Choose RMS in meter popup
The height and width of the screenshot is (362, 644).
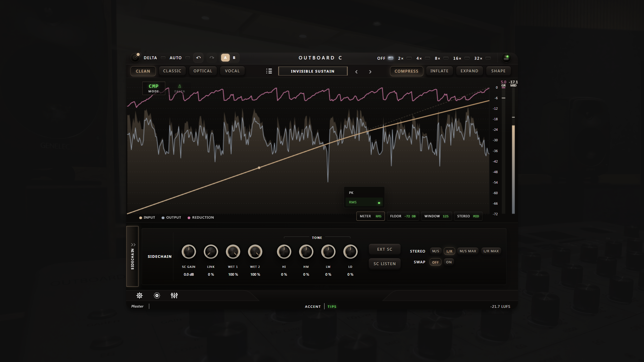[x=364, y=202]
